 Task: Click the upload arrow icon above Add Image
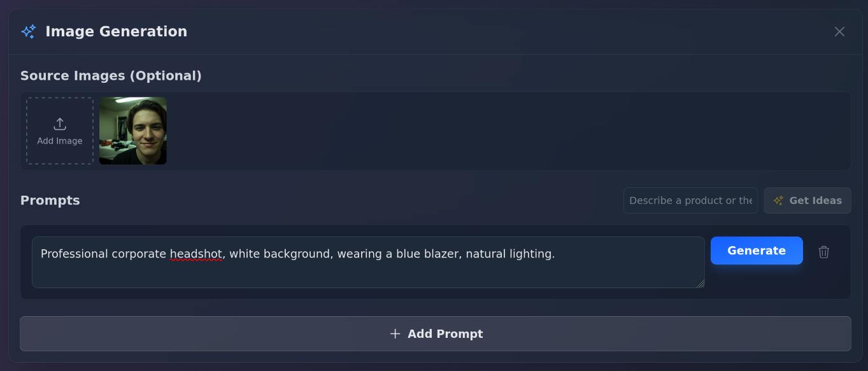pos(60,124)
